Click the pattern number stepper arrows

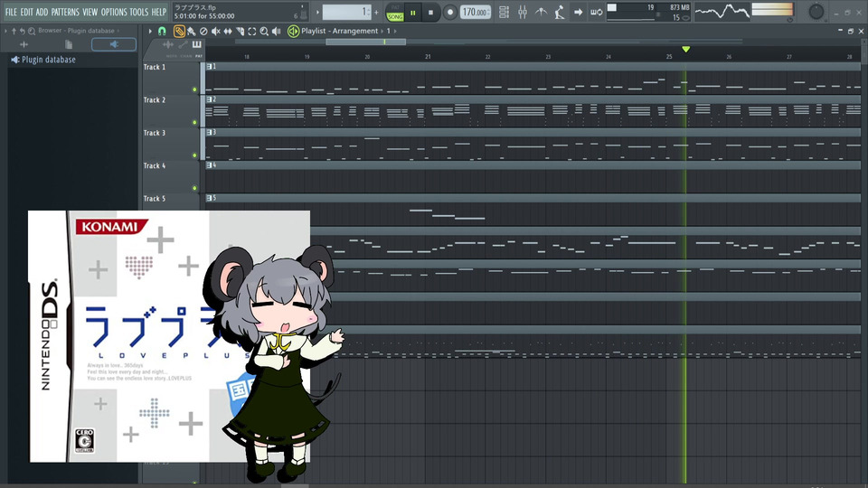(369, 12)
